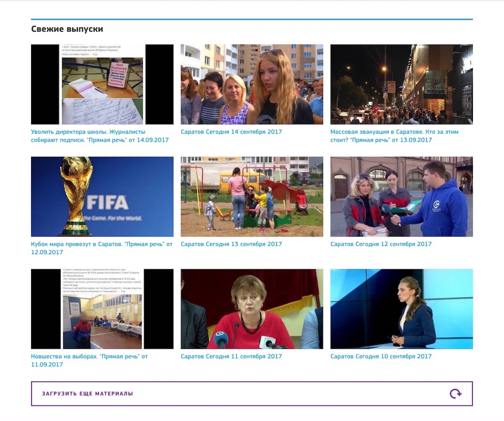Click the reload arrow icon in load-more bar
The width and height of the screenshot is (504, 421).
(455, 394)
